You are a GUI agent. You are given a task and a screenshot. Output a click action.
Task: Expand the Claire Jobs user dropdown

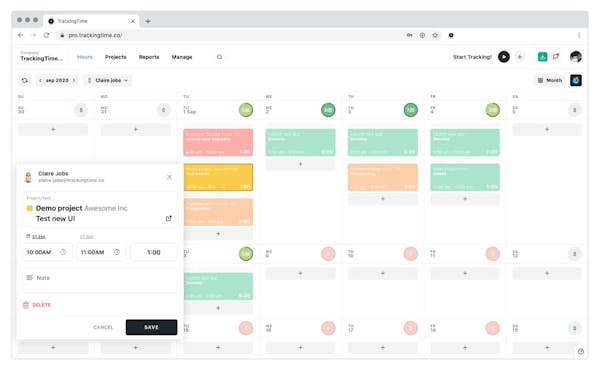click(x=108, y=80)
